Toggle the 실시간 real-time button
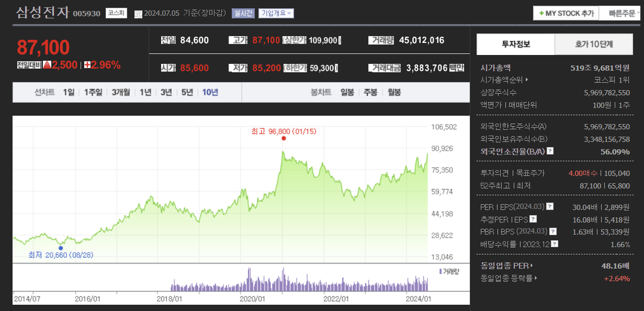Image resolution: width=644 pixels, height=311 pixels. click(243, 14)
